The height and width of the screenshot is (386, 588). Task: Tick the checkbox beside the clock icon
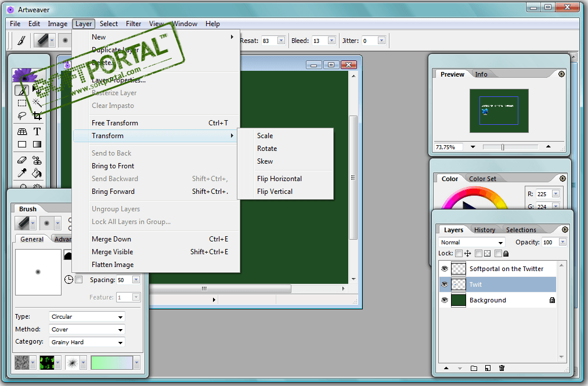click(79, 279)
